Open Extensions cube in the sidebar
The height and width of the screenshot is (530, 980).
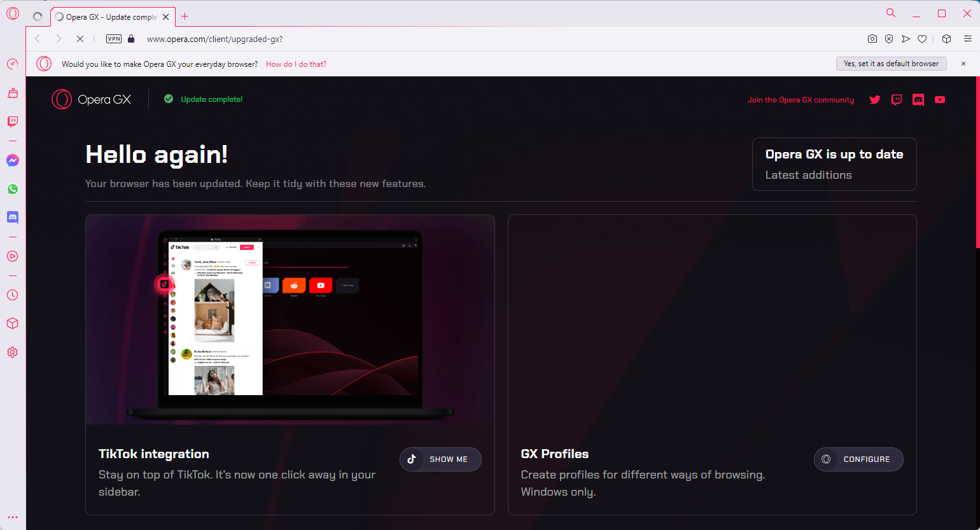(x=13, y=323)
